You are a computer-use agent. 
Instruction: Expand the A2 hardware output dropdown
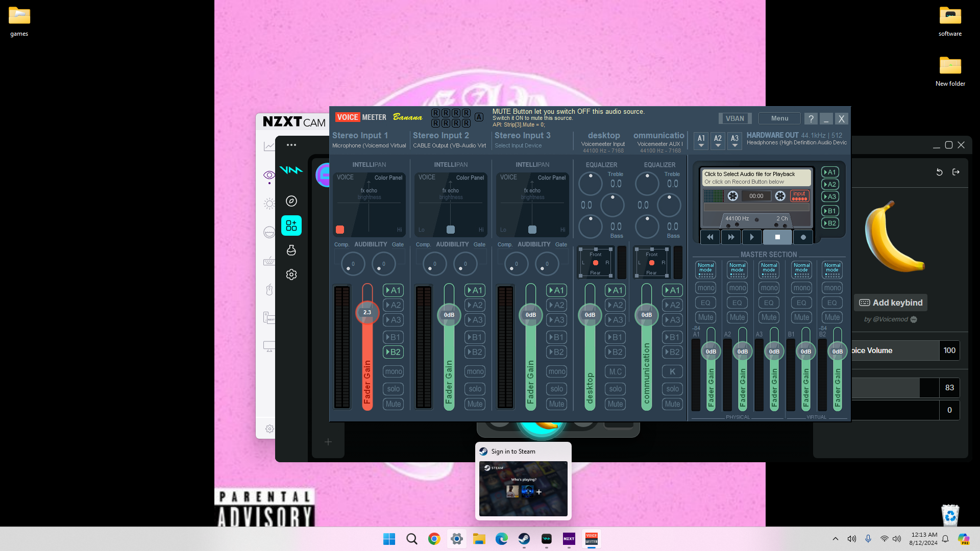tap(718, 140)
